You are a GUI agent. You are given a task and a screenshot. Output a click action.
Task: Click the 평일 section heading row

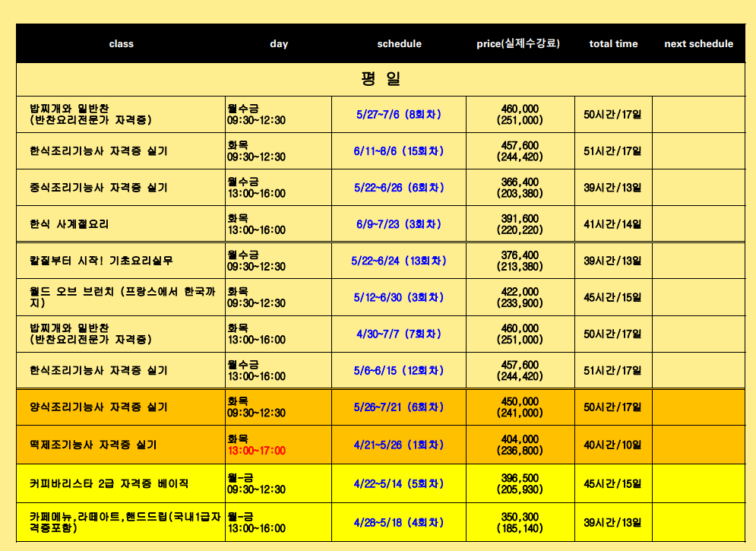tap(381, 79)
